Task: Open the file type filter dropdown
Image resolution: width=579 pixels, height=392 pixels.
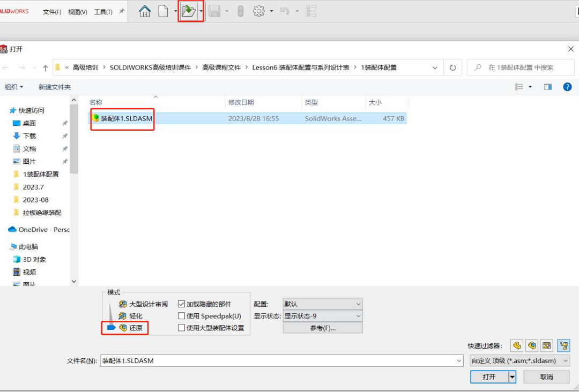Action: click(519, 361)
